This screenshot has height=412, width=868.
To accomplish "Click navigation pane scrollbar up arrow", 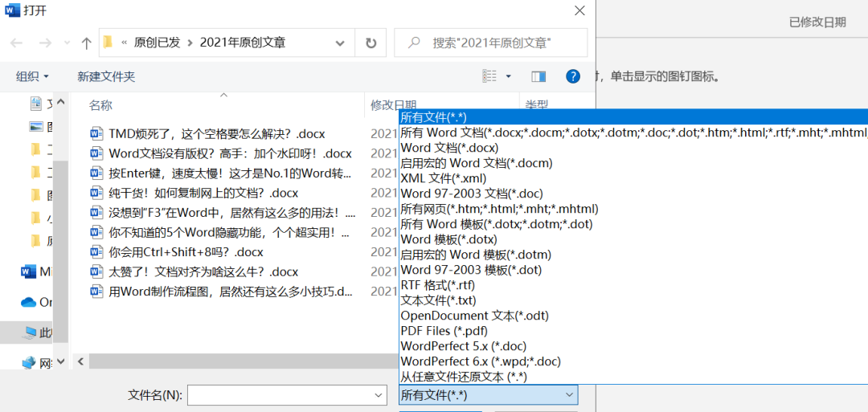I will click(x=61, y=102).
